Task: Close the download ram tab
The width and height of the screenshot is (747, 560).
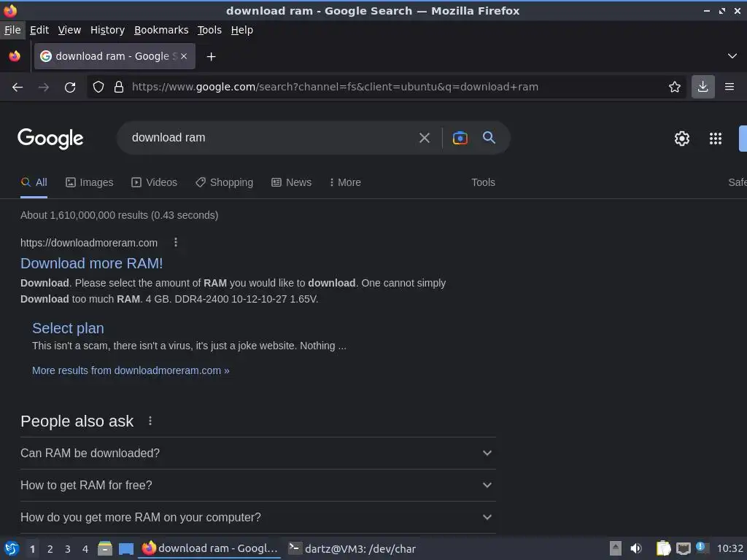Action: tap(184, 56)
